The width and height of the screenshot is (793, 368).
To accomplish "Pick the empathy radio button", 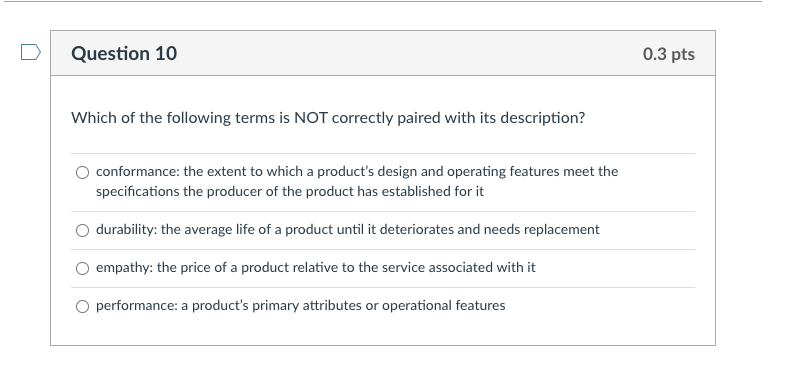I will (82, 268).
